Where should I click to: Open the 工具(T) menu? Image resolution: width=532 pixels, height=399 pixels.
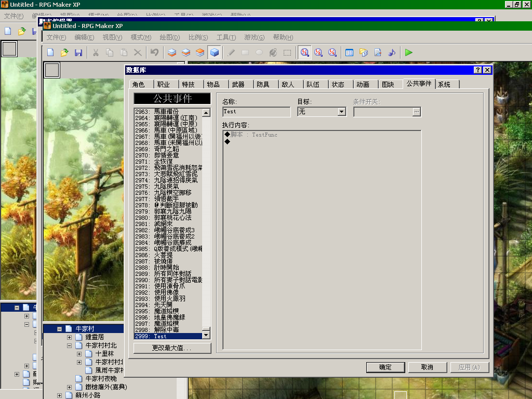(227, 37)
